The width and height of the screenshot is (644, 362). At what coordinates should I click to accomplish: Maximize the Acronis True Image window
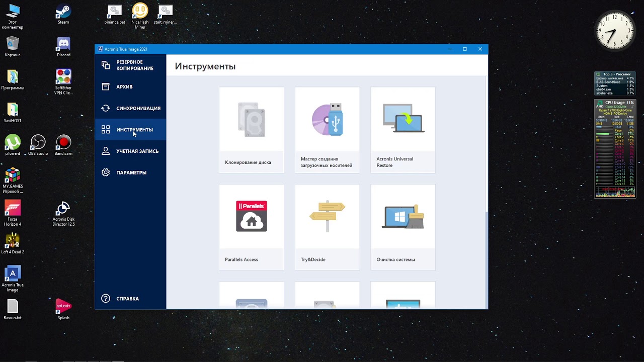(465, 49)
